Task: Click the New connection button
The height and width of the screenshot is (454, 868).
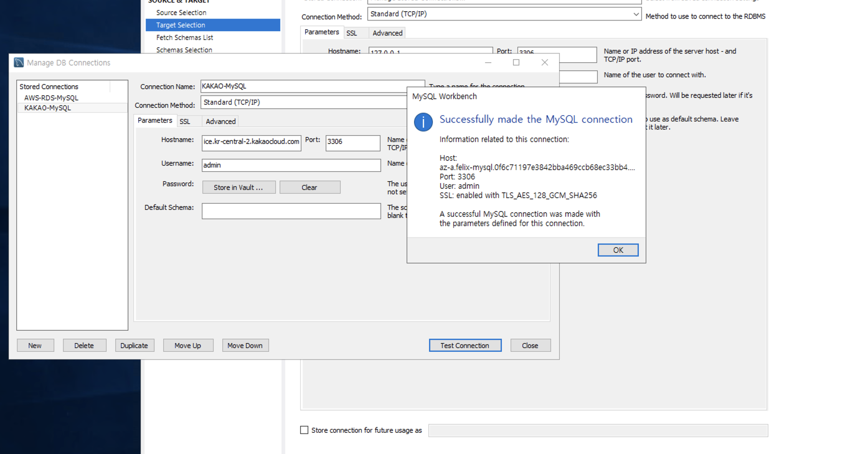Action: point(35,346)
